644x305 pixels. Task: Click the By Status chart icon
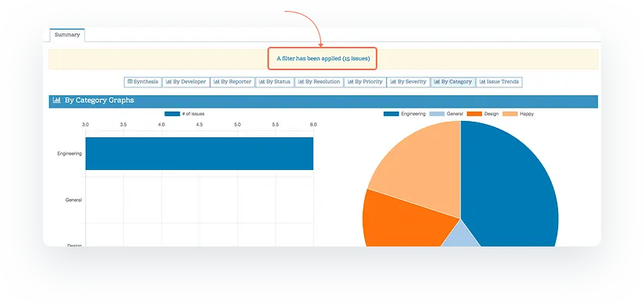tap(262, 82)
